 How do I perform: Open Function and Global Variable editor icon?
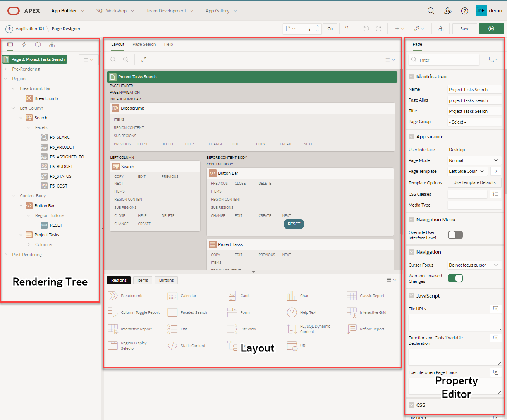coord(495,338)
